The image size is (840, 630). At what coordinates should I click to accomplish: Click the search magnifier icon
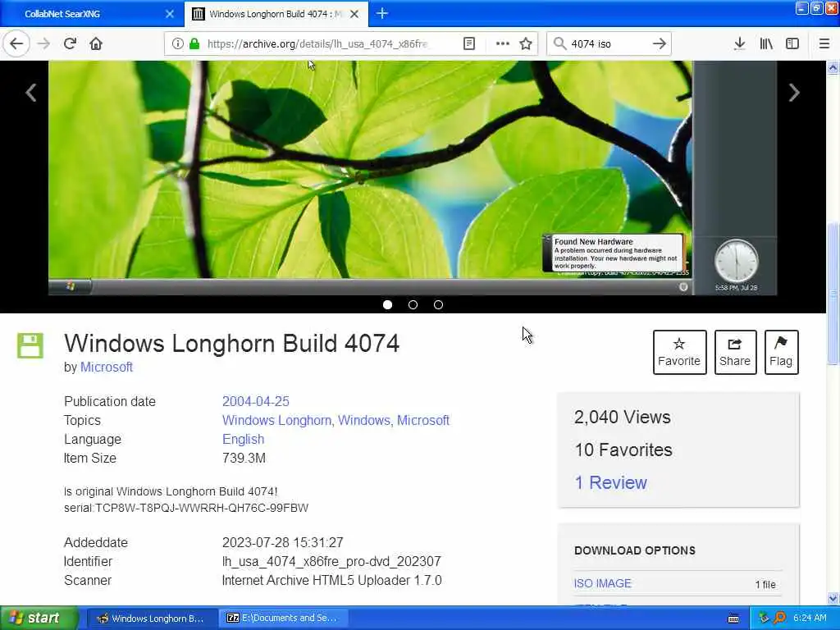(x=559, y=43)
